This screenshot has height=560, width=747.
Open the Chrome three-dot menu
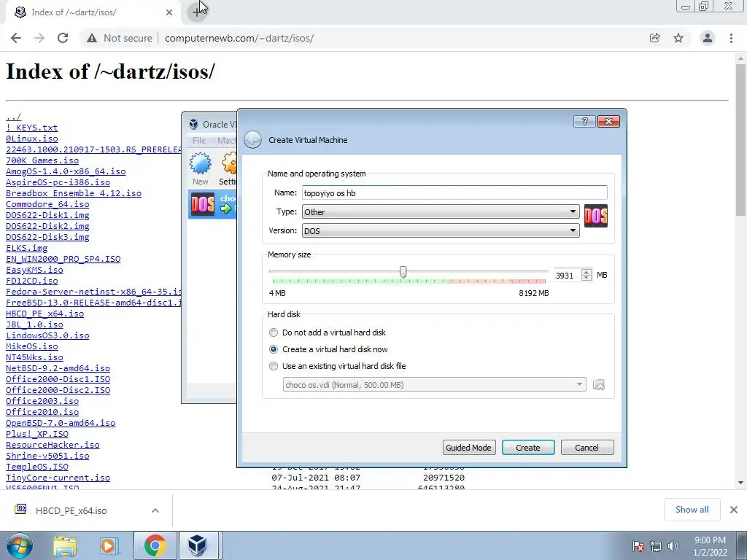(x=731, y=38)
